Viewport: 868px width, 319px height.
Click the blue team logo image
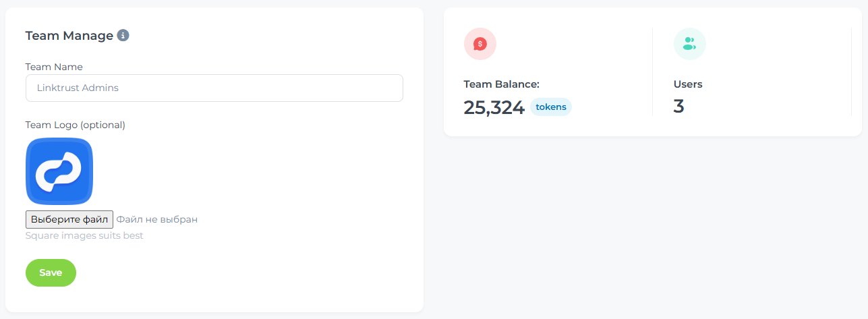(59, 171)
